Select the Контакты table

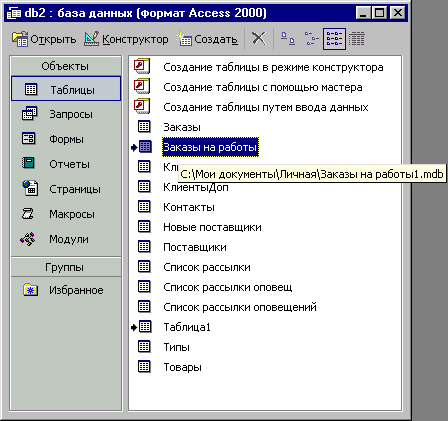click(189, 207)
